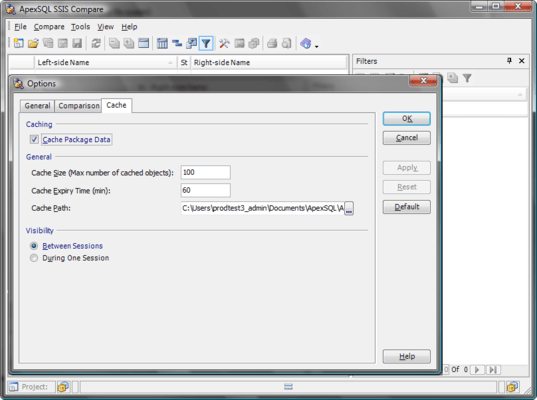Click the Cache Size input field showing 100

point(205,172)
